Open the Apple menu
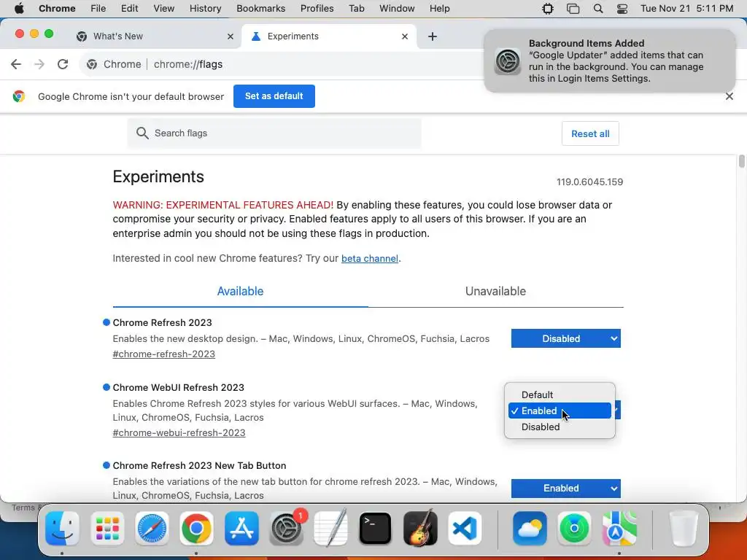The height and width of the screenshot is (560, 747). point(19,9)
